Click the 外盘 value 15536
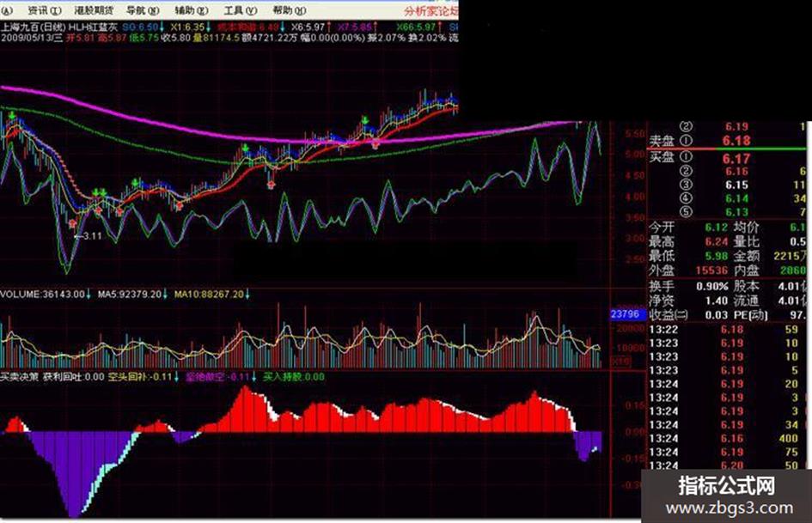 pyautogui.click(x=711, y=271)
